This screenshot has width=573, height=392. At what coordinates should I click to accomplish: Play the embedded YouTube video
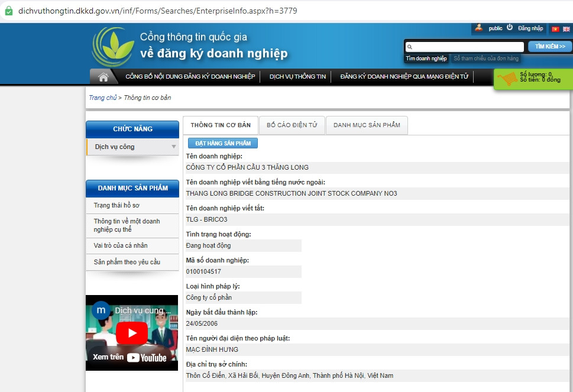[x=131, y=333]
